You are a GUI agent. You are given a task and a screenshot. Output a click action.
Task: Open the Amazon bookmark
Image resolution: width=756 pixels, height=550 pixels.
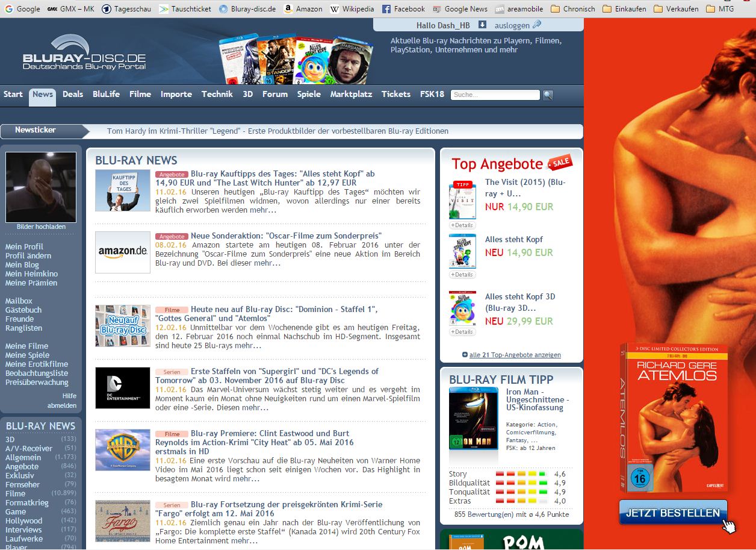303,9
